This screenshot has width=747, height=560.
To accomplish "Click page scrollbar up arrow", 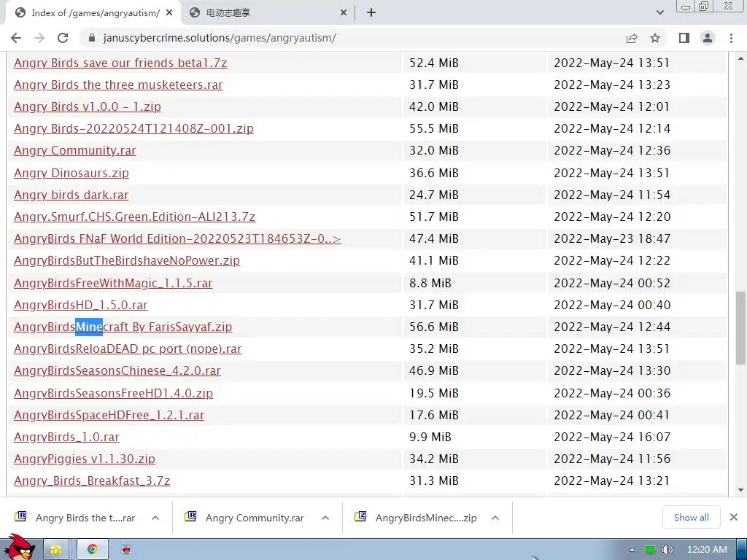I will coord(740,58).
